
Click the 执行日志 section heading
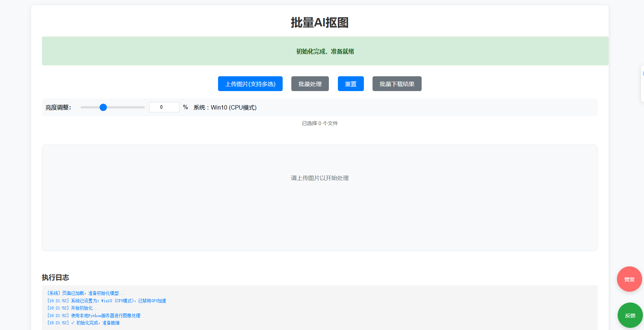(55, 278)
